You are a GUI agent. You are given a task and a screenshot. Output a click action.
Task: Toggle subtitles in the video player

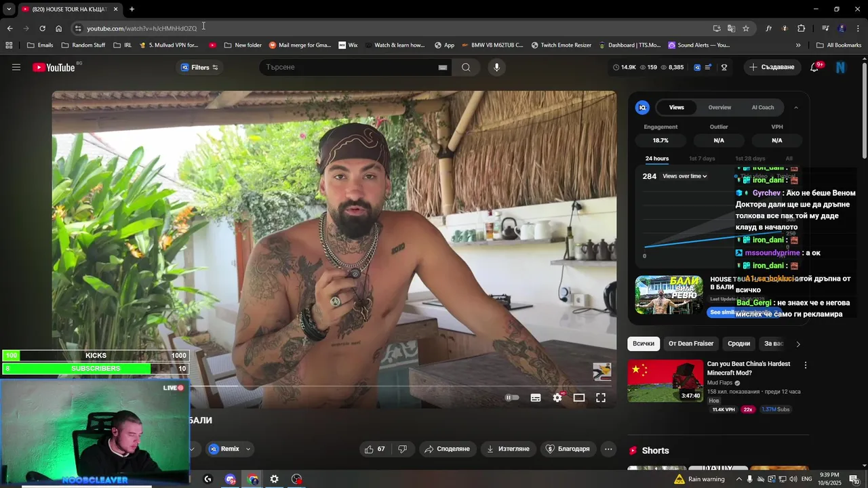pyautogui.click(x=536, y=398)
